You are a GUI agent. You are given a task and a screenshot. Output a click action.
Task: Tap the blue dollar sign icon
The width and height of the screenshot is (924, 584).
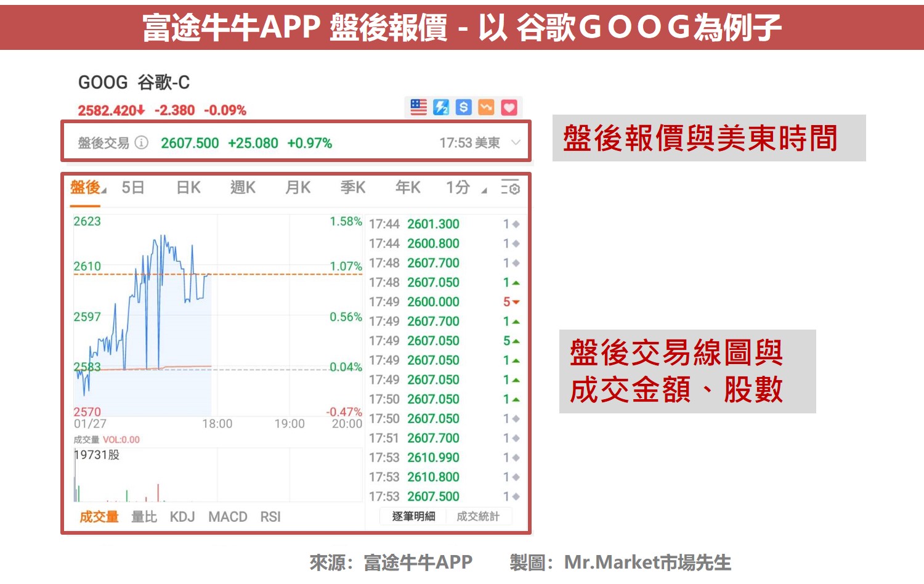tap(463, 107)
